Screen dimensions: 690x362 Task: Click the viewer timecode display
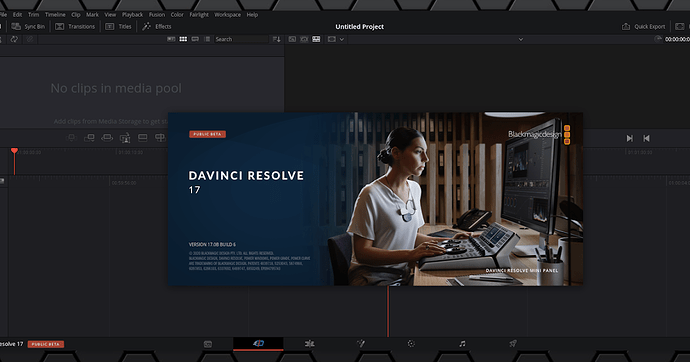[x=677, y=39]
